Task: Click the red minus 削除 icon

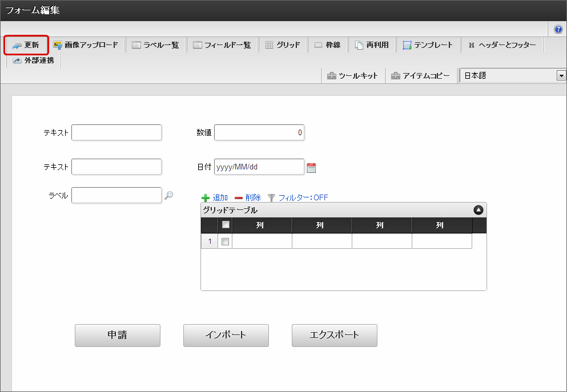Action: pyautogui.click(x=239, y=198)
